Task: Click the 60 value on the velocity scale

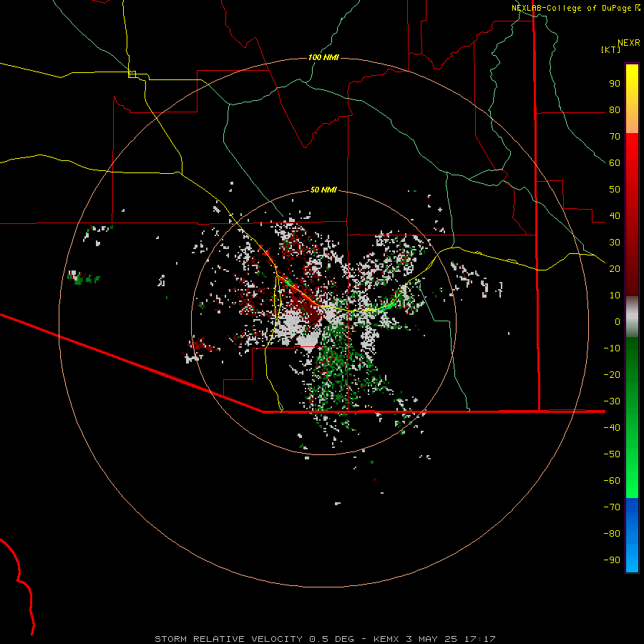Action: [615, 162]
